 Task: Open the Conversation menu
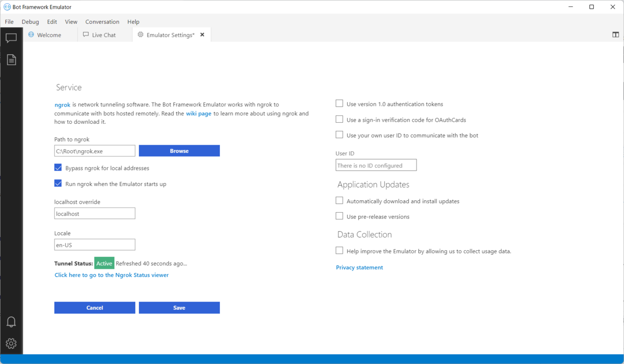102,22
